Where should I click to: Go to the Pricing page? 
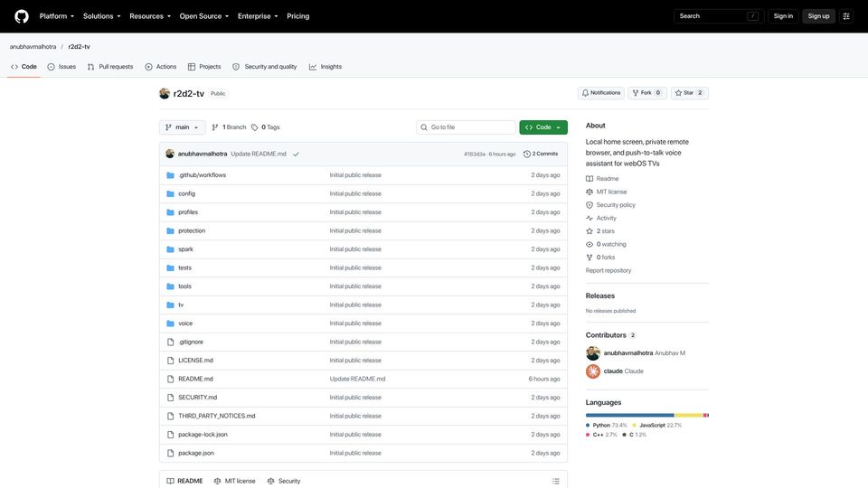(297, 16)
